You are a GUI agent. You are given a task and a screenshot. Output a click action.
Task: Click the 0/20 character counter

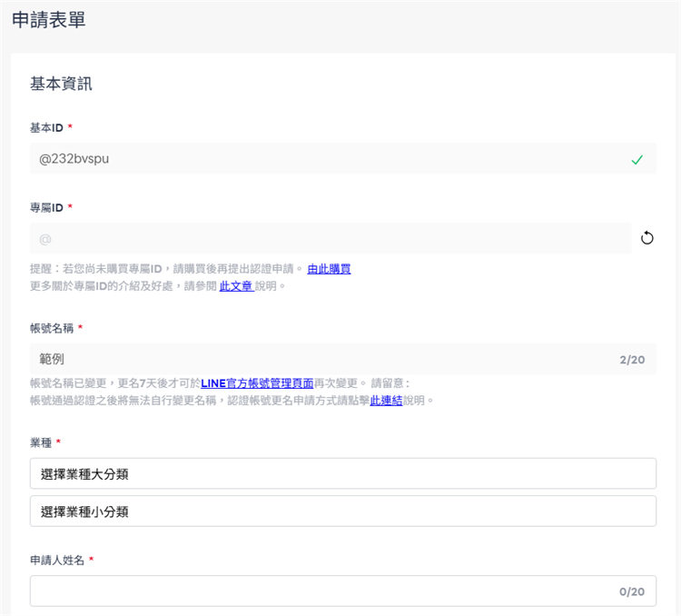[632, 591]
